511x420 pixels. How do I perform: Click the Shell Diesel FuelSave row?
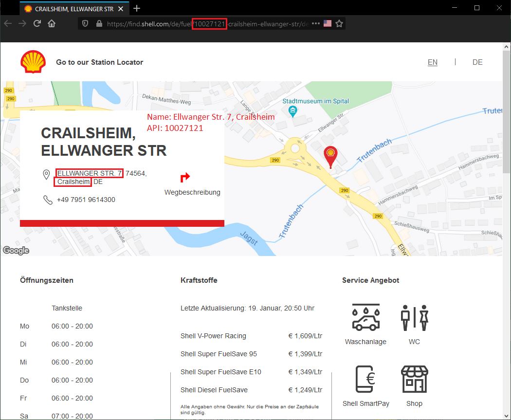tap(251, 390)
